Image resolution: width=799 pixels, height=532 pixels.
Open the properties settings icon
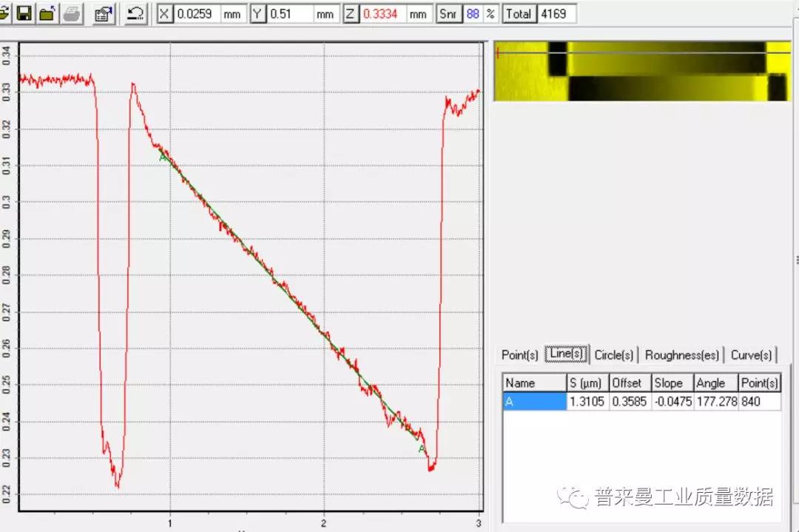(x=104, y=13)
